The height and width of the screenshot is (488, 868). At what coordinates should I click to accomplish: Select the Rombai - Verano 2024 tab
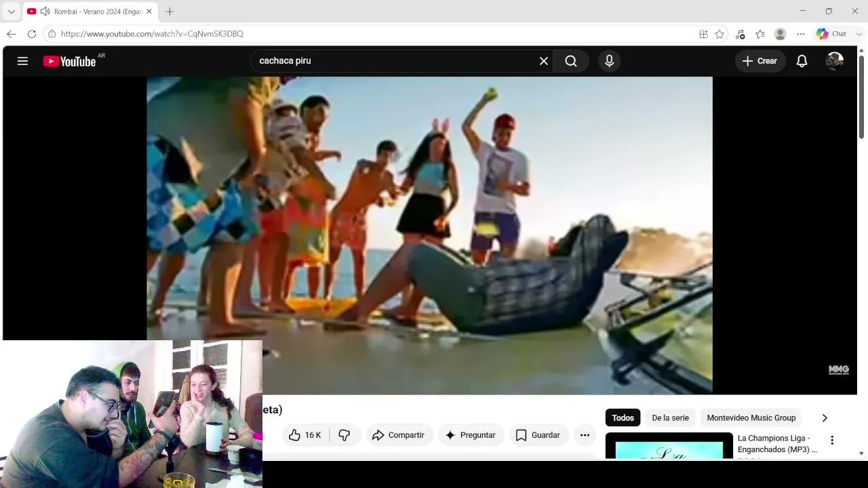[90, 12]
